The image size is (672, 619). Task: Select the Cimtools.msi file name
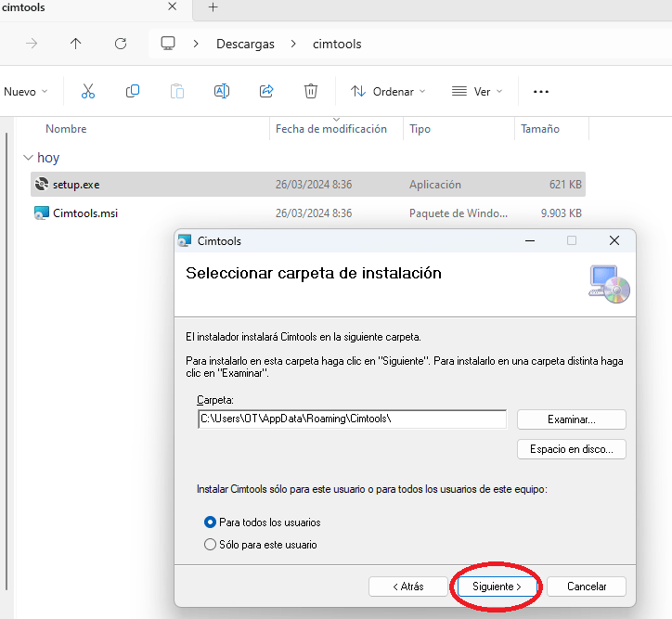85,213
